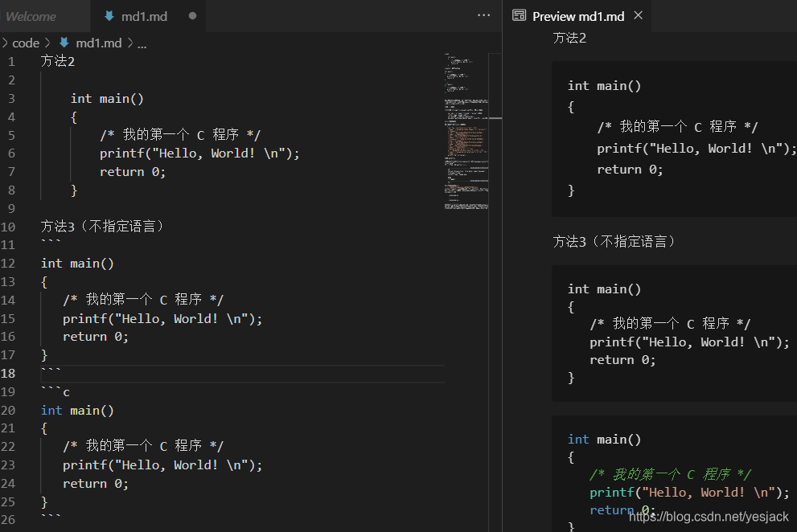Click printf line in highlighted preview block
The image size is (797, 532).
[690, 493]
